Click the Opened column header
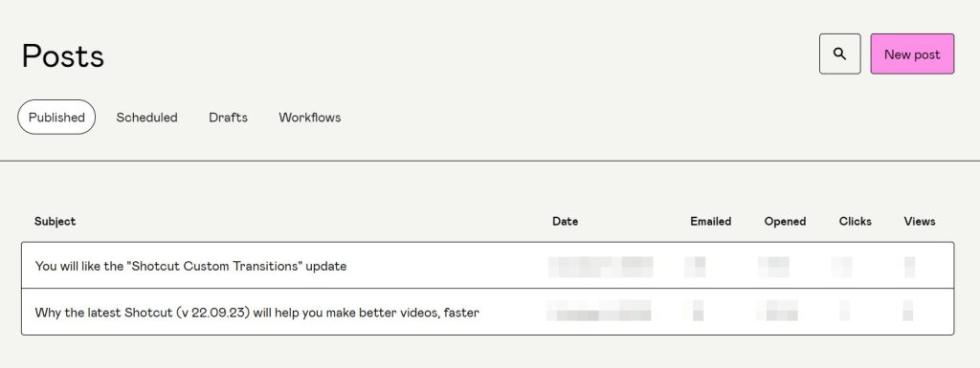The height and width of the screenshot is (368, 980). point(785,222)
